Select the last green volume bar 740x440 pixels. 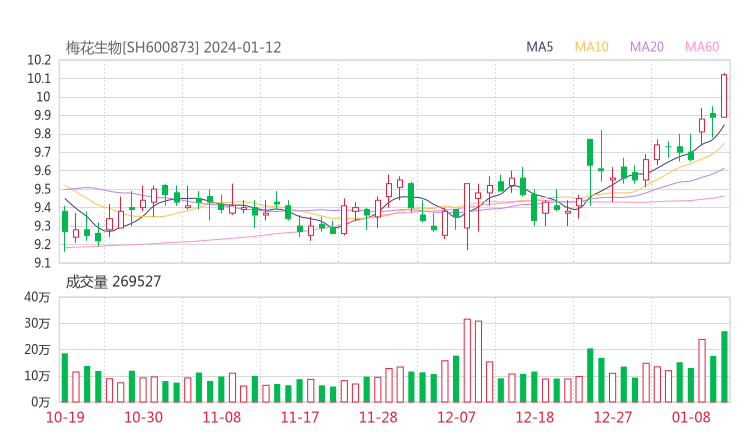click(x=724, y=367)
